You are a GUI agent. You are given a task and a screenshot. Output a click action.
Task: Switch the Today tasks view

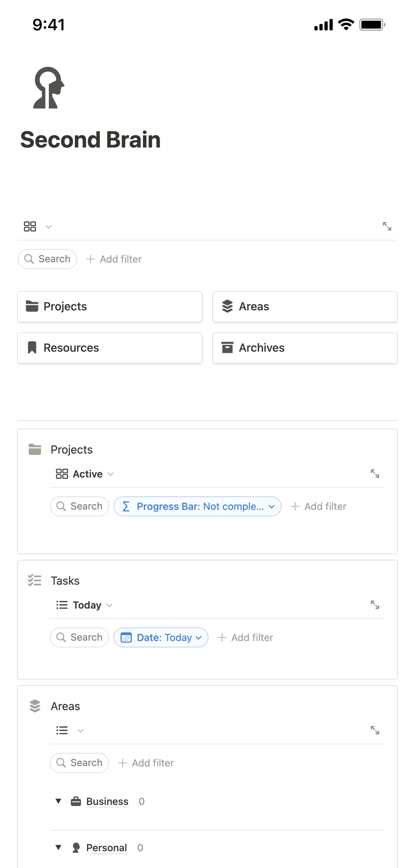[x=84, y=605]
